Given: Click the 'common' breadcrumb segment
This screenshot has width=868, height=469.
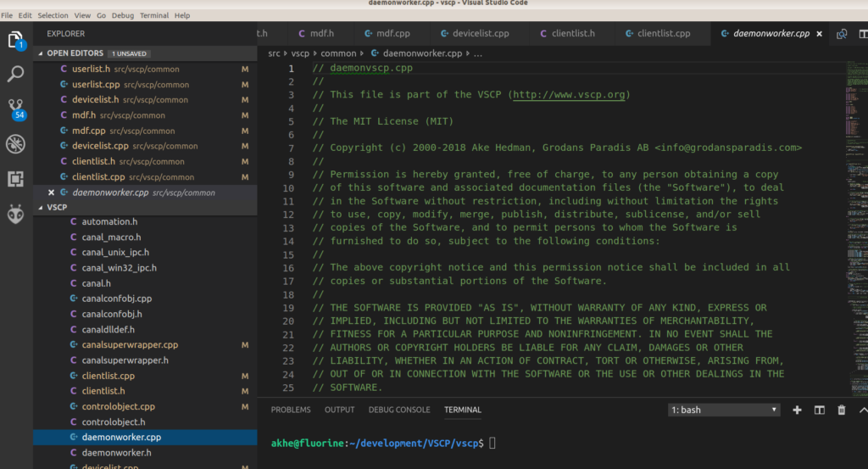Looking at the screenshot, I should click(x=338, y=53).
